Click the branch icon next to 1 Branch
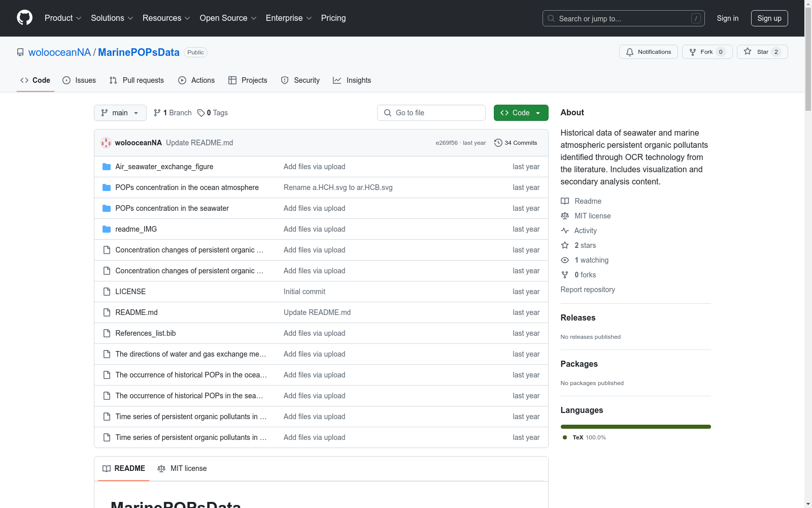 157,113
